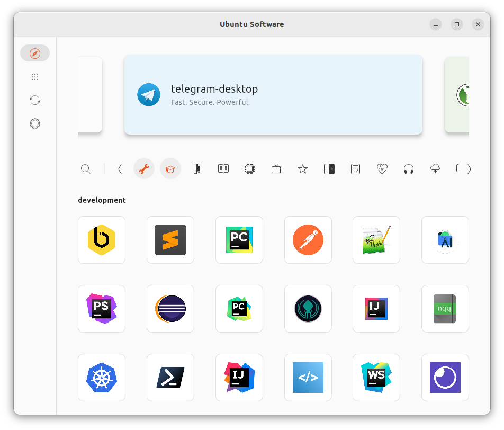
Task: Open the installed apps grid in sidebar
Action: click(35, 77)
